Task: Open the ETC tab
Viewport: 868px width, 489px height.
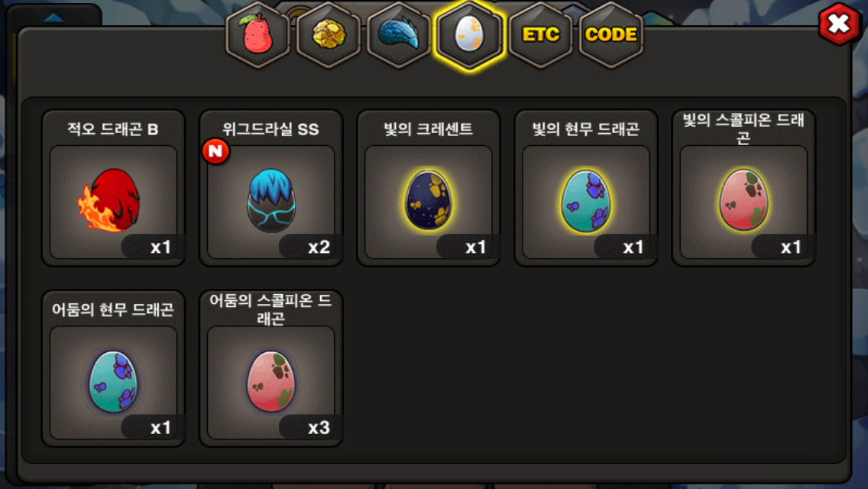Action: tap(540, 35)
